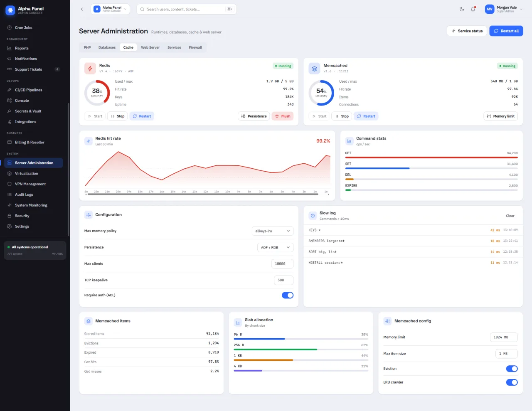532x411 pixels.
Task: Toggle the LRU crawler switch
Action: click(x=512, y=382)
